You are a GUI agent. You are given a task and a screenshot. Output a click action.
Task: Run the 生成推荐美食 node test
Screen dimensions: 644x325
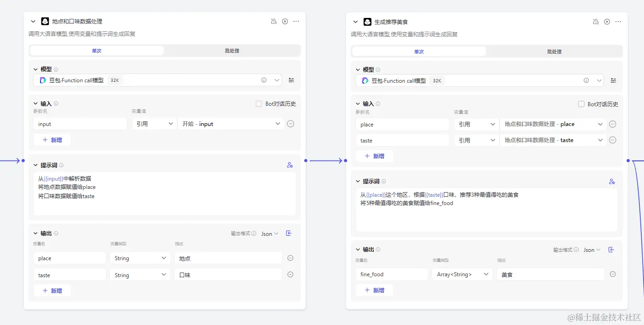pos(607,22)
